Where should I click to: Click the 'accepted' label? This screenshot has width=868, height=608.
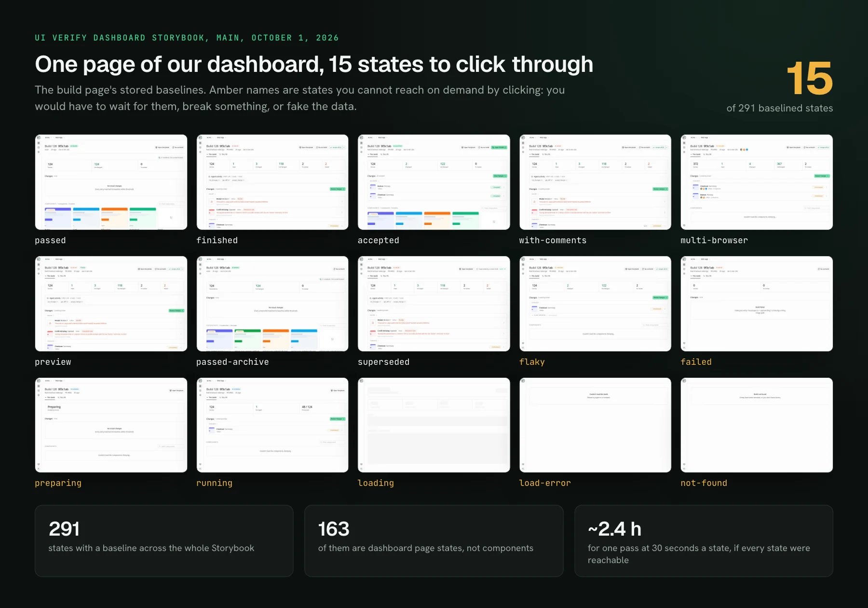tap(379, 240)
